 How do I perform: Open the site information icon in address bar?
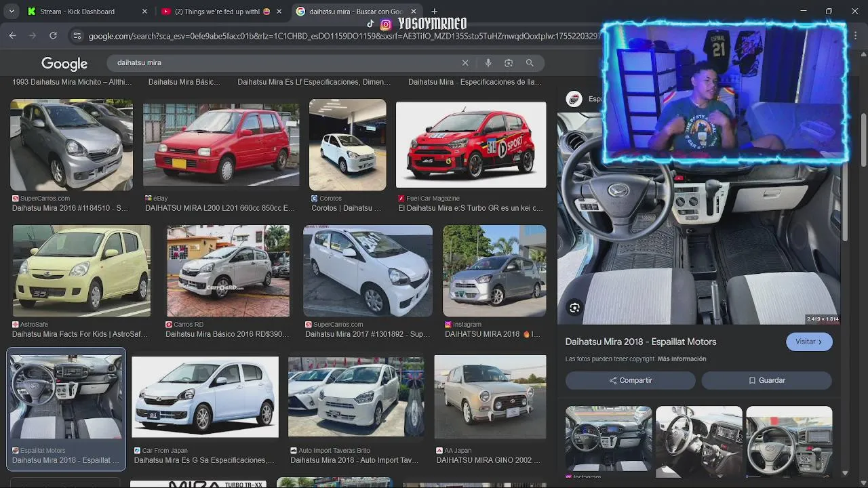click(x=77, y=36)
